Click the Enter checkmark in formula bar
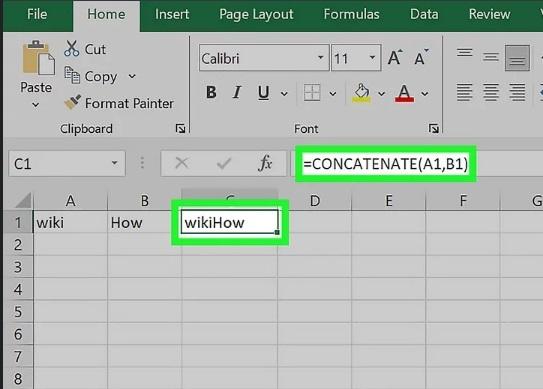 pyautogui.click(x=224, y=163)
